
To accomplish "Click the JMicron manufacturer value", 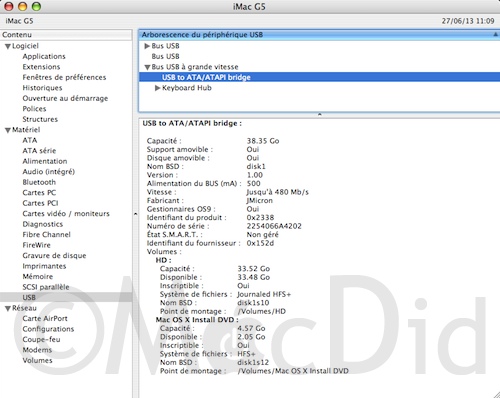I will [x=259, y=201].
